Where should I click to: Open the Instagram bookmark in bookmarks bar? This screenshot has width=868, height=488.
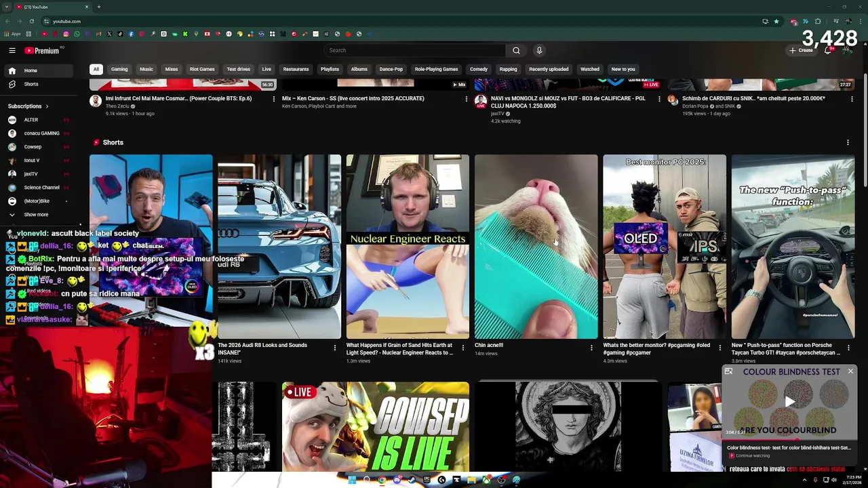click(66, 34)
